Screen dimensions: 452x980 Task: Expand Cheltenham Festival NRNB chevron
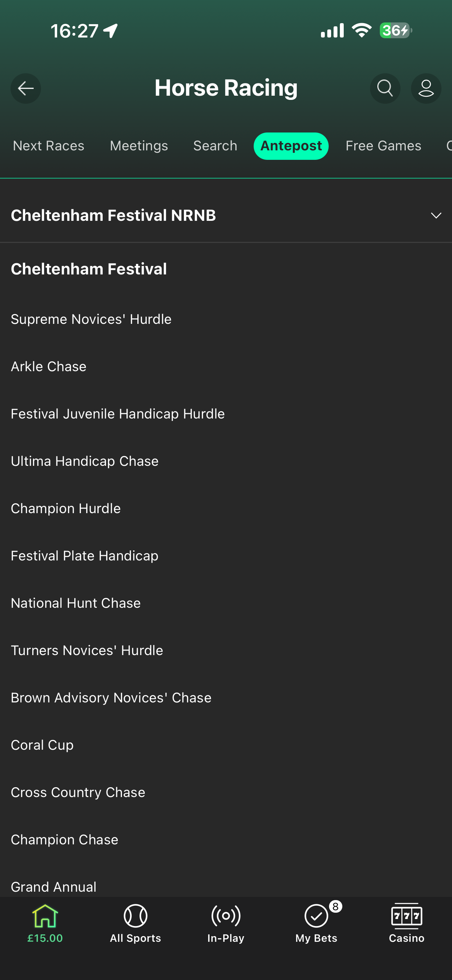[x=436, y=215]
